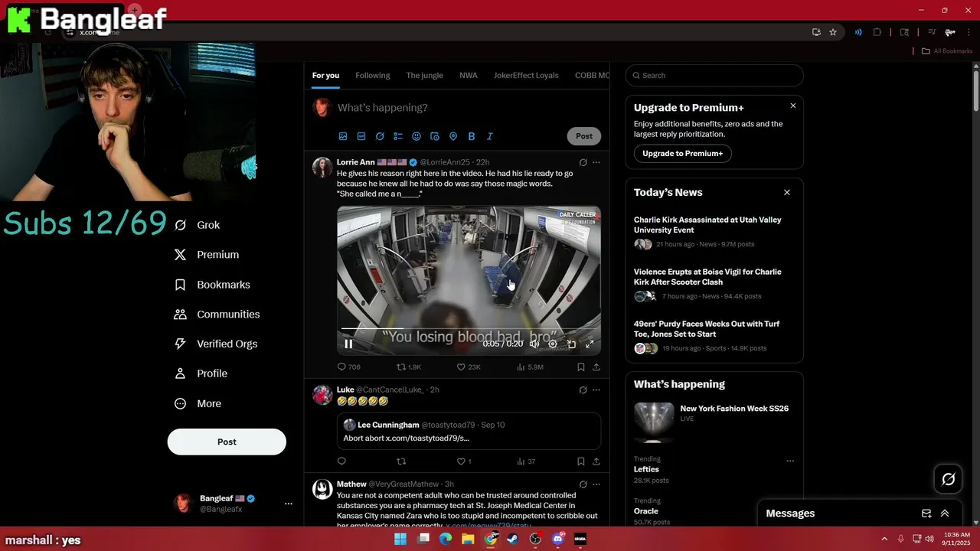Click the X Search box

(x=714, y=75)
